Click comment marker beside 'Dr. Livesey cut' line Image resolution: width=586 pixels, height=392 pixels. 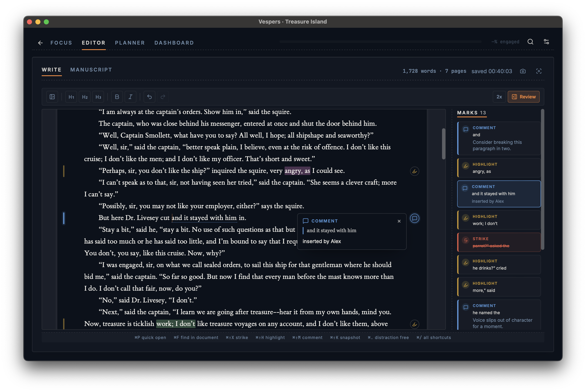[415, 219]
